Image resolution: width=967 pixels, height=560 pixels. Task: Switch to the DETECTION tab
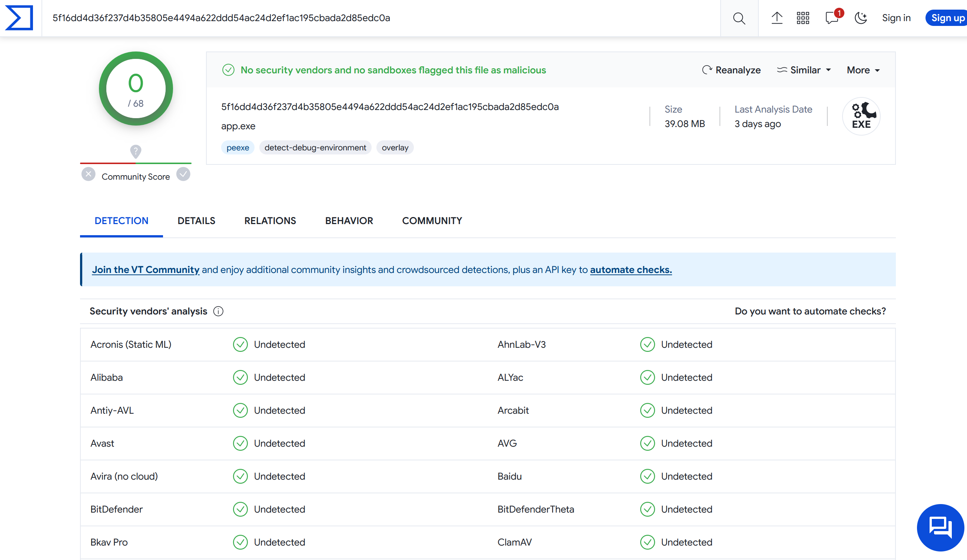click(121, 221)
